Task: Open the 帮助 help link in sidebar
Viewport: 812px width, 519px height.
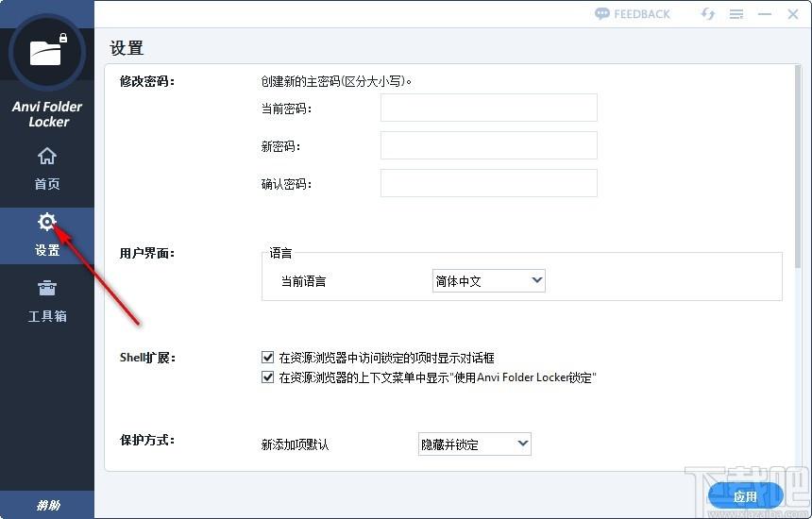Action: coord(47,505)
